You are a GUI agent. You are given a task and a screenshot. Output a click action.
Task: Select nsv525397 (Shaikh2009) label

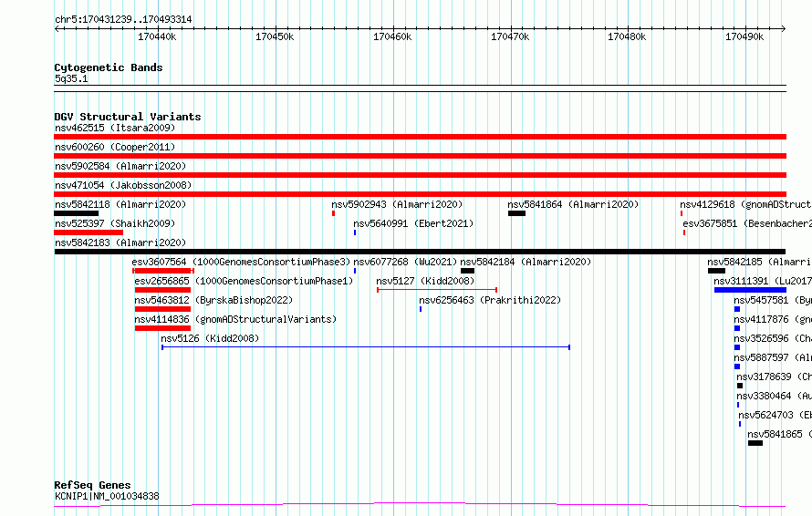(115, 223)
